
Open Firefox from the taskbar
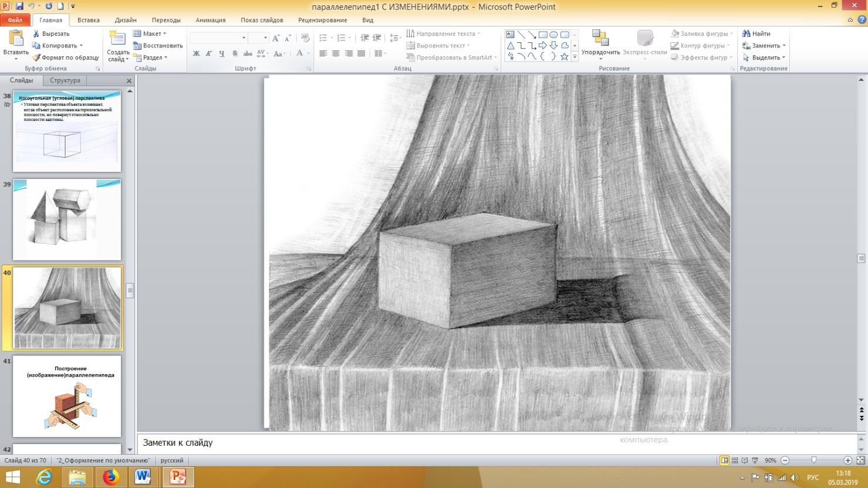point(111,477)
